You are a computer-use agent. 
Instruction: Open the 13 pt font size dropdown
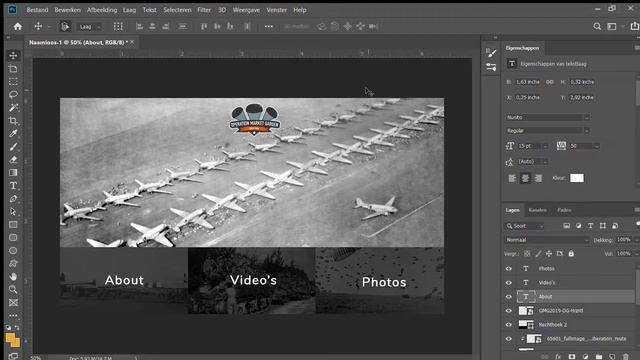pyautogui.click(x=533, y=146)
